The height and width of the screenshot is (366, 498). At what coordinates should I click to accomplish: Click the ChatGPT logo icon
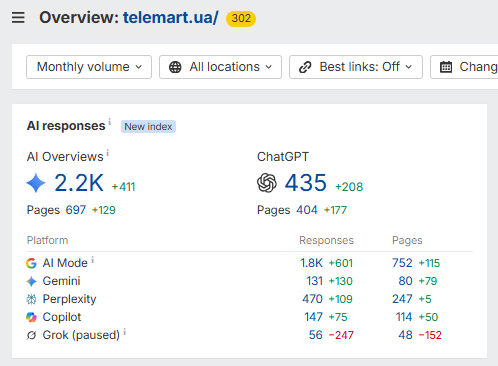coord(267,183)
